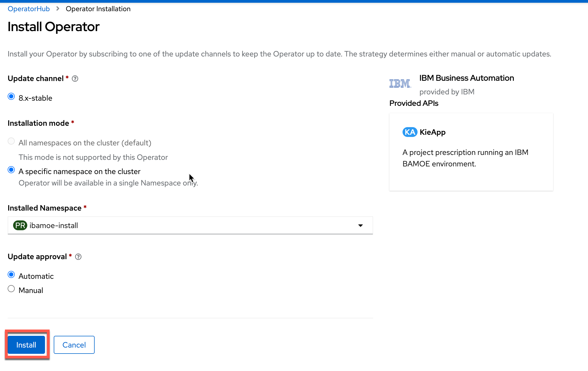The width and height of the screenshot is (588, 371).
Task: Open the OperatorHub breadcrumb link
Action: (x=29, y=9)
